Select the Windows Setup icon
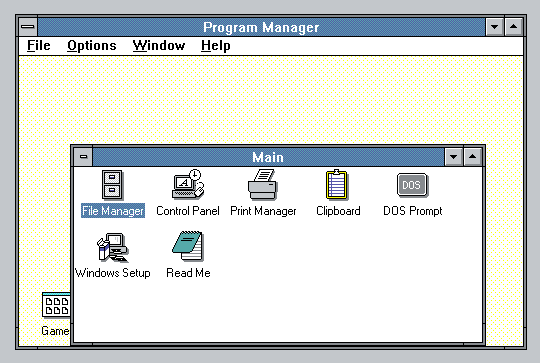This screenshot has height=363, width=540. 112,247
